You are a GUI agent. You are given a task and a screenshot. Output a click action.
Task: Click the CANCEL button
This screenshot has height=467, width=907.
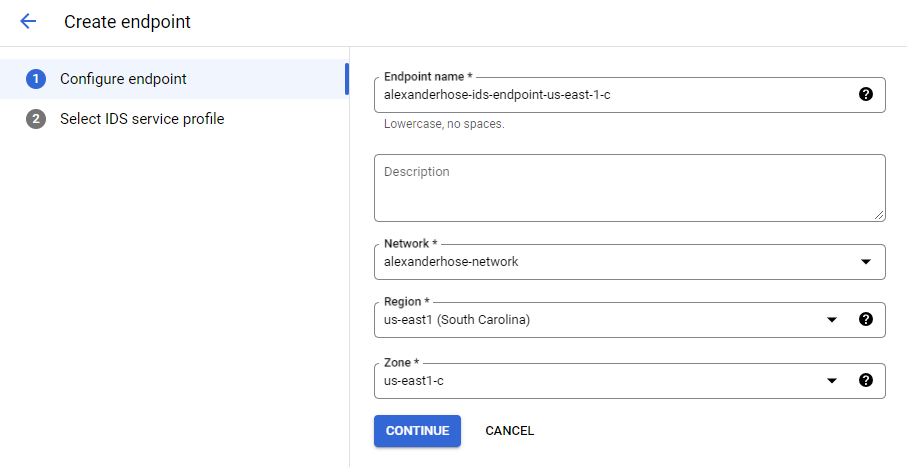(510, 431)
